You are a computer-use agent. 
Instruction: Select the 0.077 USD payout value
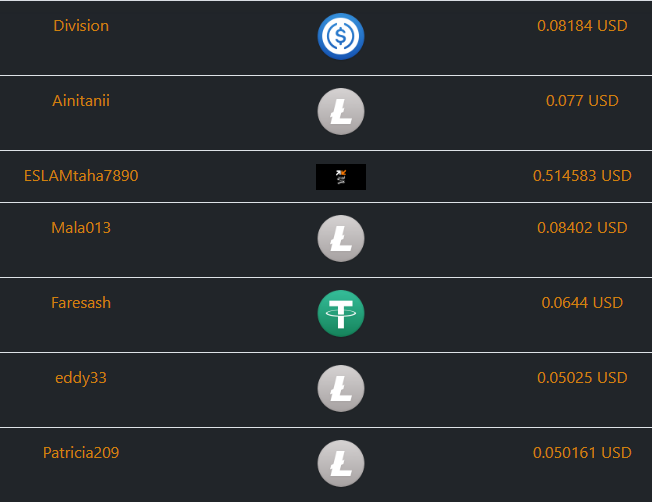582,101
